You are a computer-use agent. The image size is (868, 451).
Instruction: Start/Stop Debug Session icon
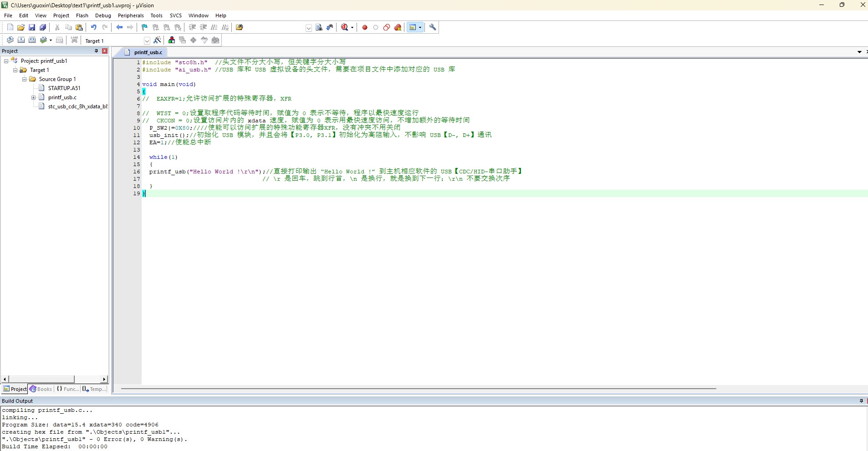click(x=345, y=27)
